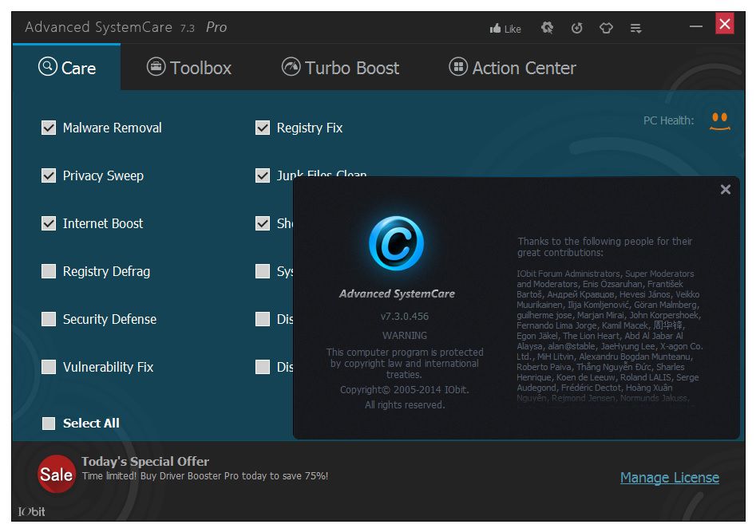Enable the Registry Defrag checkbox
The width and height of the screenshot is (756, 532).
(49, 271)
